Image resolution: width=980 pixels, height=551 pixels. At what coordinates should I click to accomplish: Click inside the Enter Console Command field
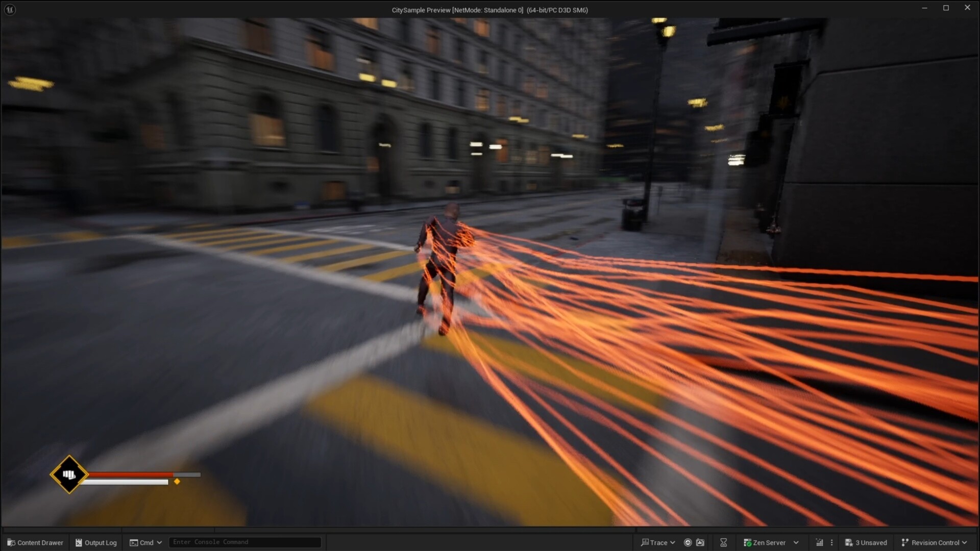pyautogui.click(x=245, y=542)
